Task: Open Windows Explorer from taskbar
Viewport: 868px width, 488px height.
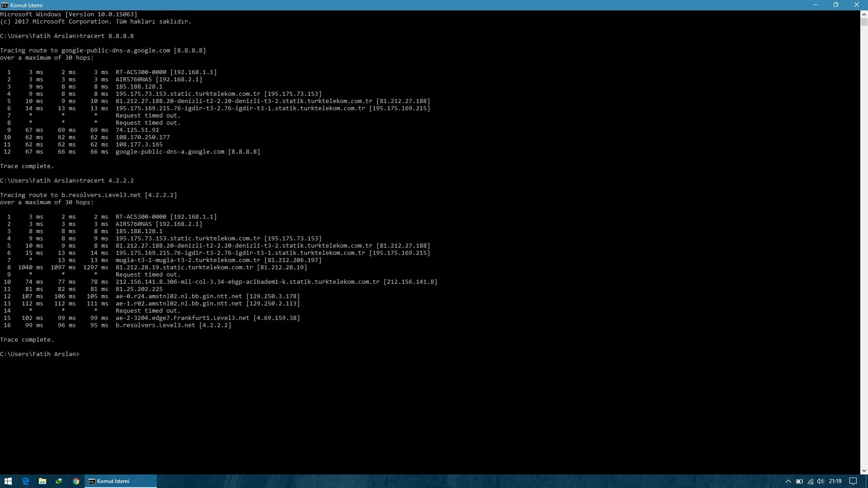Action: (42, 481)
